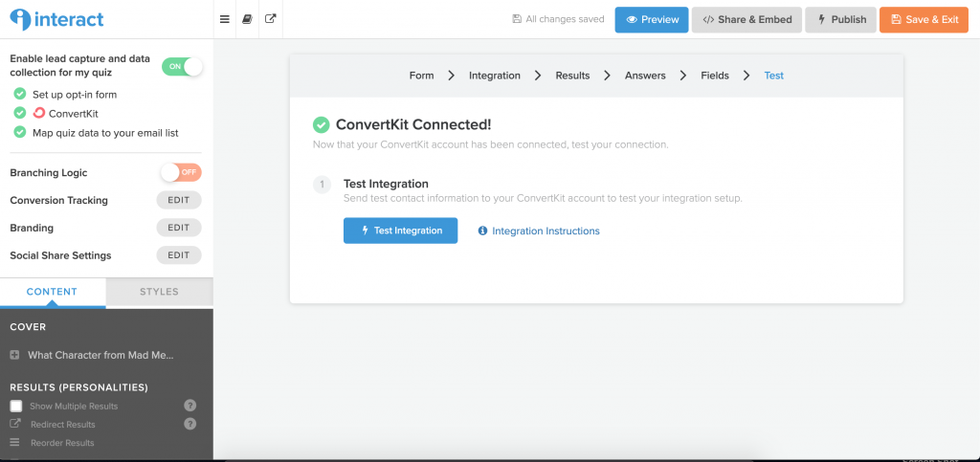Edit Conversion Tracking settings
The width and height of the screenshot is (980, 462).
coord(179,201)
